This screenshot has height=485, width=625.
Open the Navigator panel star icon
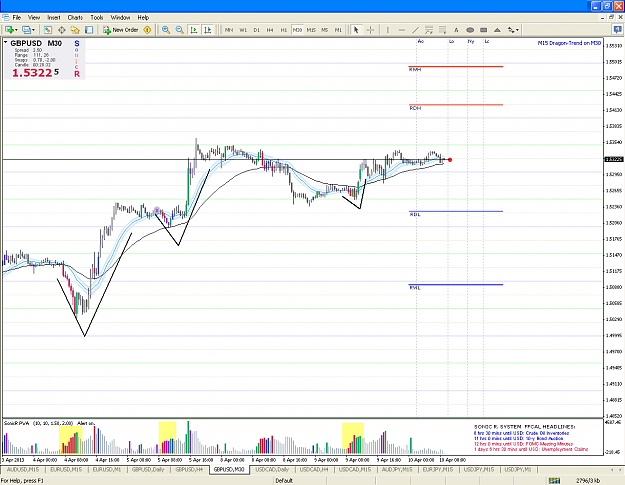[75, 30]
